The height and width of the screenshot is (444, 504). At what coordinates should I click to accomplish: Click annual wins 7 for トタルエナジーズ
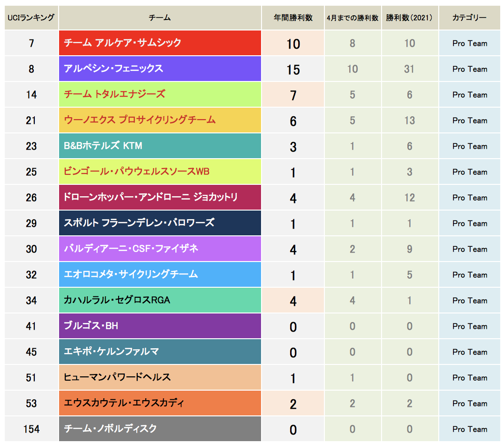[293, 94]
